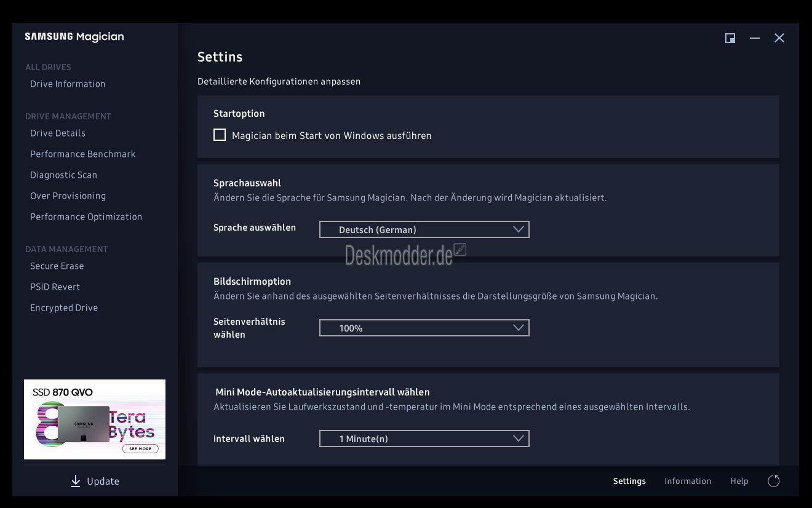812x508 pixels.
Task: Click the Mini Mode-Autoaktualisierungsintervall wählen title
Action: [x=322, y=392]
